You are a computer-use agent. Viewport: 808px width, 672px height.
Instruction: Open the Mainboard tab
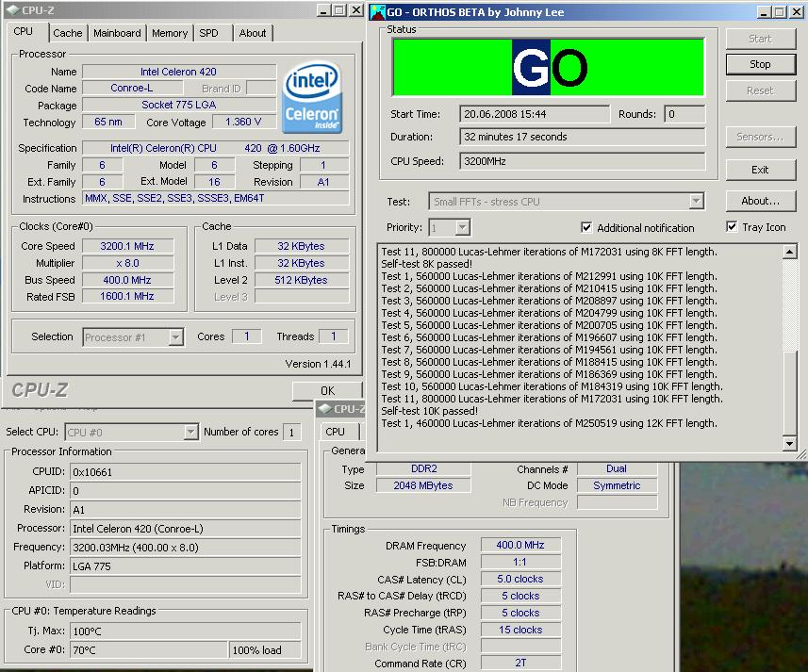coord(117,33)
